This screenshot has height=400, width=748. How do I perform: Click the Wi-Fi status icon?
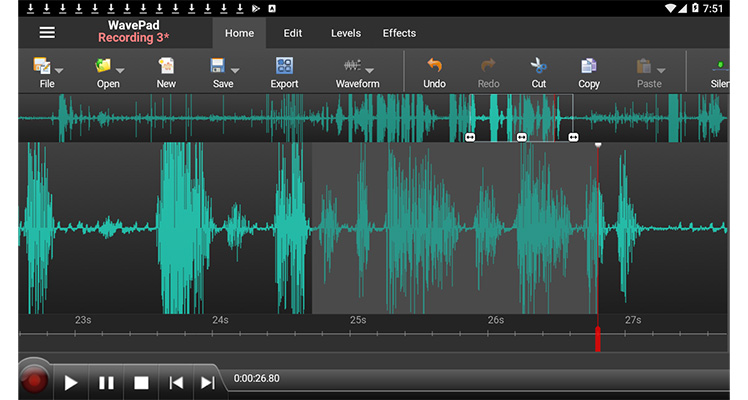click(x=671, y=9)
